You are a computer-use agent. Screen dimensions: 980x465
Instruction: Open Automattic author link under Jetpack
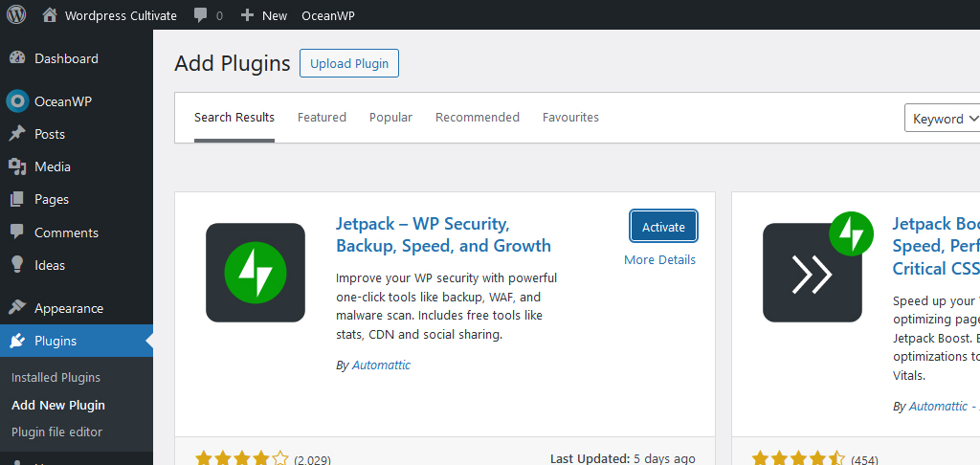pos(381,365)
